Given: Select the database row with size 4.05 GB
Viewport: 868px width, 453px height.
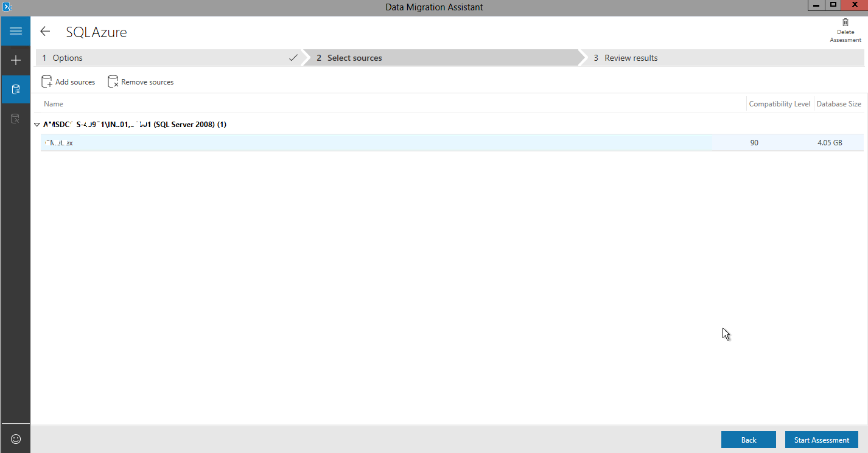Looking at the screenshot, I should coord(452,143).
